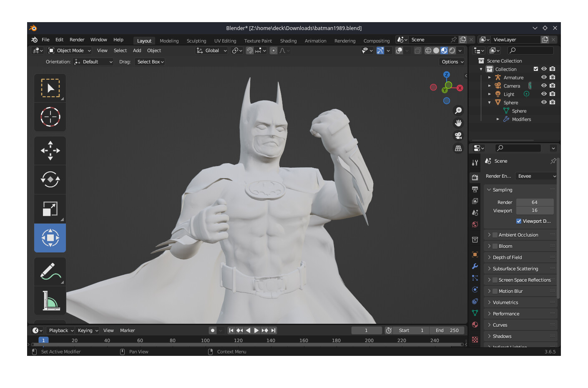
Task: Choose the Move tool
Action: (x=50, y=151)
